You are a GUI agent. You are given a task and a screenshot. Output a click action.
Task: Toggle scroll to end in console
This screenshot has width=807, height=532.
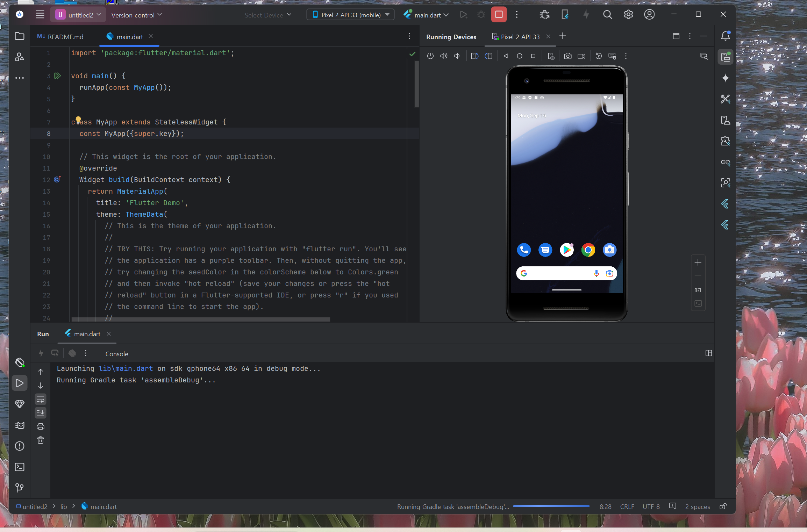pyautogui.click(x=41, y=413)
